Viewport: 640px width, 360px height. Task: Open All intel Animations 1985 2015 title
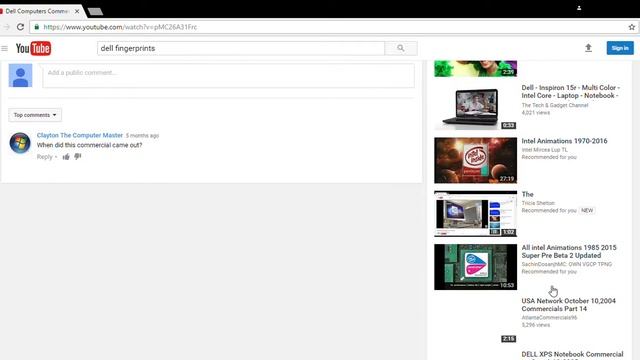[x=569, y=251]
